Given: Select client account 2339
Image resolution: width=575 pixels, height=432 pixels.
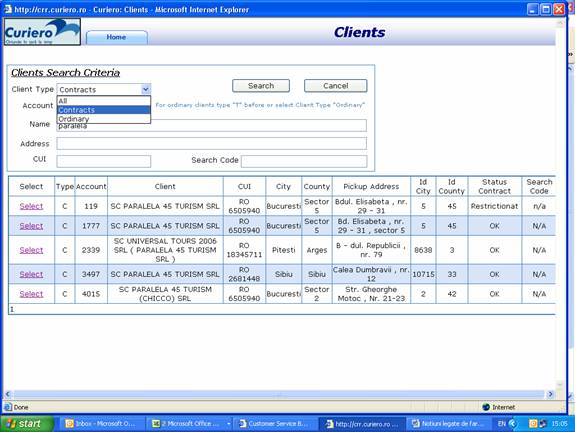Looking at the screenshot, I should pos(31,250).
